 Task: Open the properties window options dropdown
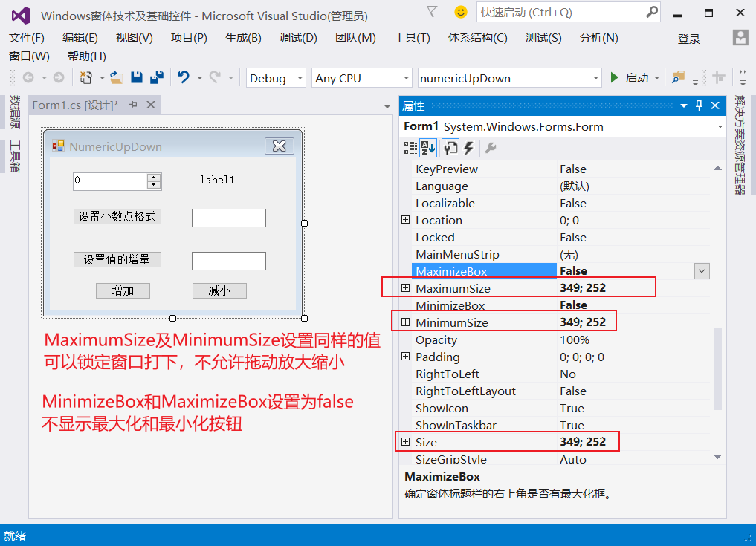click(x=684, y=105)
